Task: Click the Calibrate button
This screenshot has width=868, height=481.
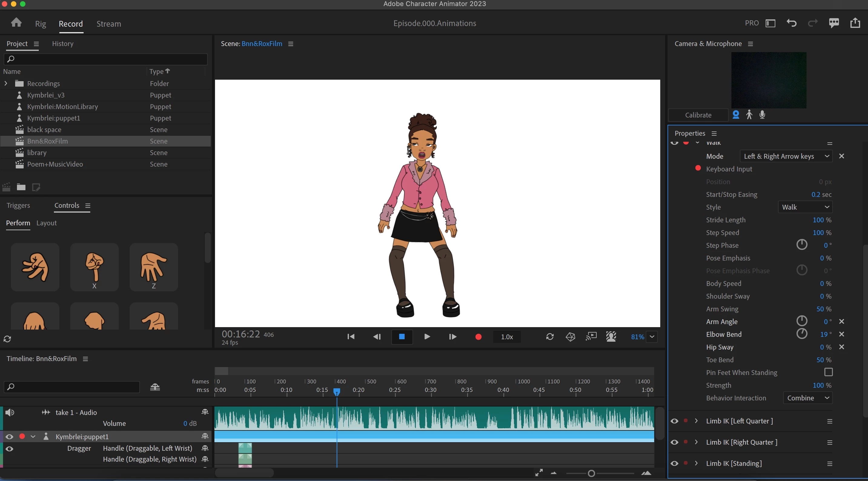Action: pyautogui.click(x=698, y=115)
